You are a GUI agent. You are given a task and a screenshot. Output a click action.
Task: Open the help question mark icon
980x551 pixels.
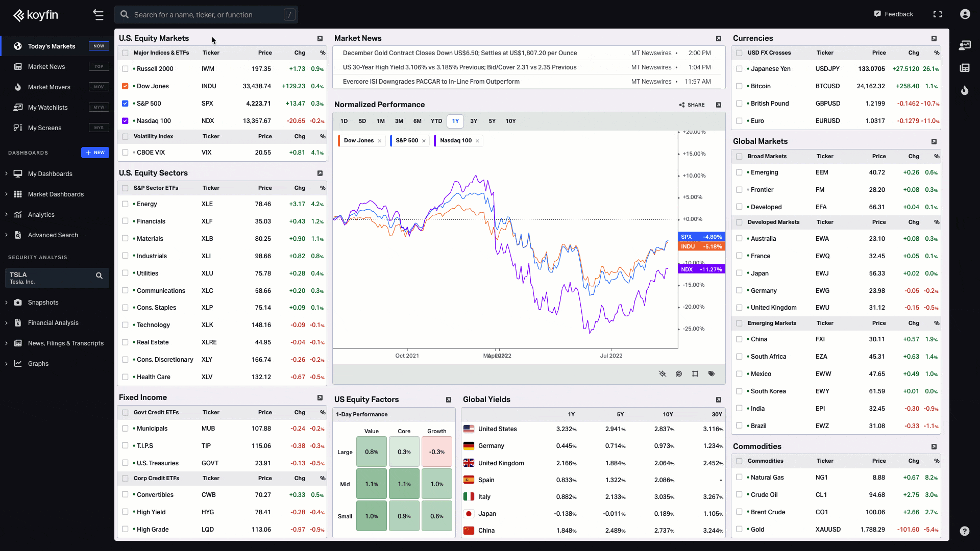pyautogui.click(x=964, y=531)
